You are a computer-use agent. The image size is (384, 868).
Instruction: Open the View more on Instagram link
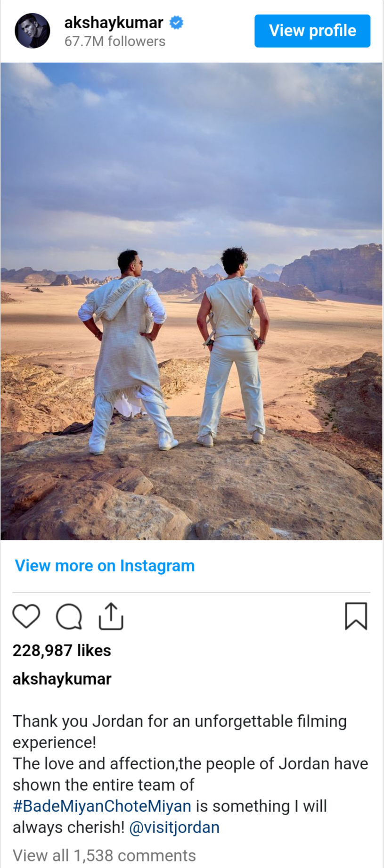click(x=105, y=565)
